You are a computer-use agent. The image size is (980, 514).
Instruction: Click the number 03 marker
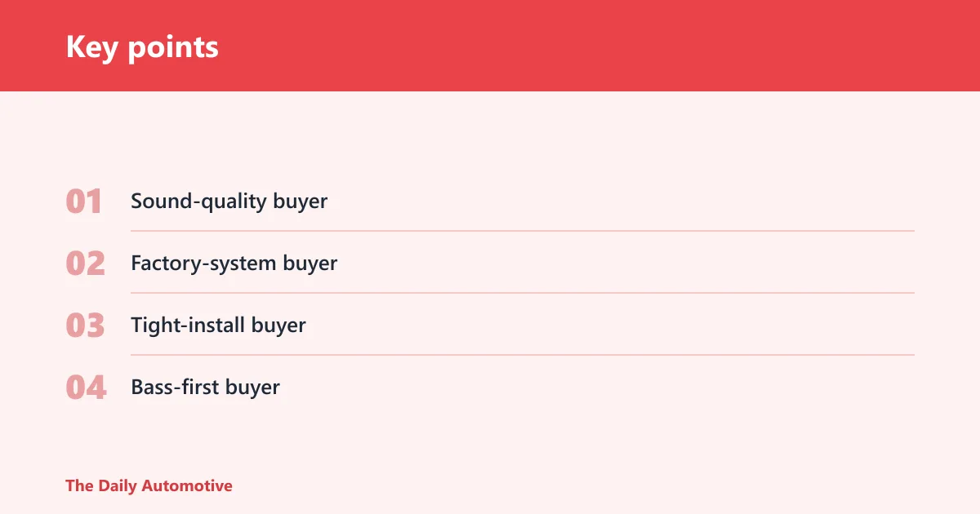pyautogui.click(x=85, y=326)
